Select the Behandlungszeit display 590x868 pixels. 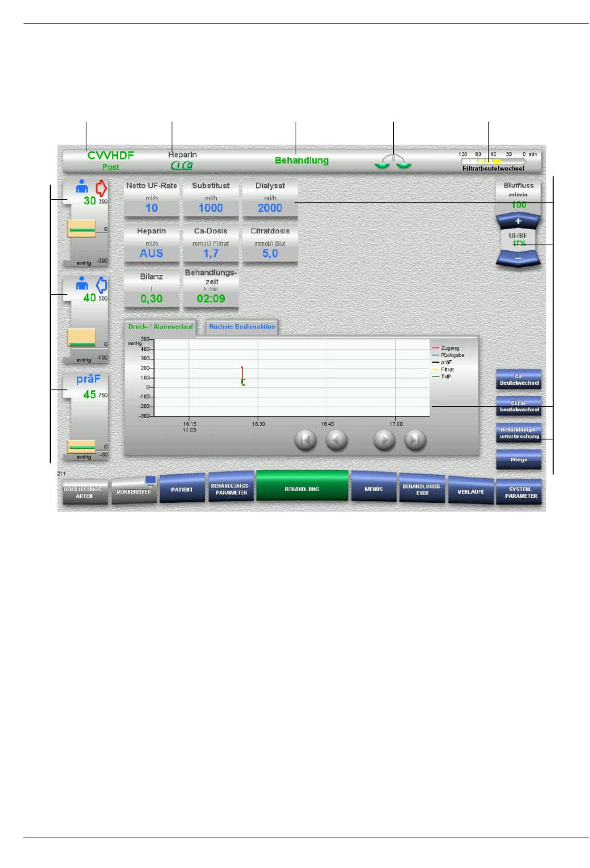211,289
